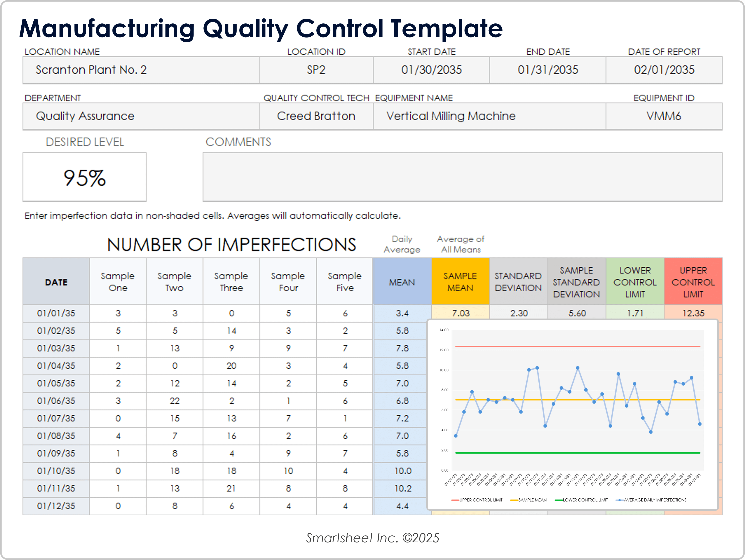Click the Start Date field showing 01/30/2035

point(432,70)
